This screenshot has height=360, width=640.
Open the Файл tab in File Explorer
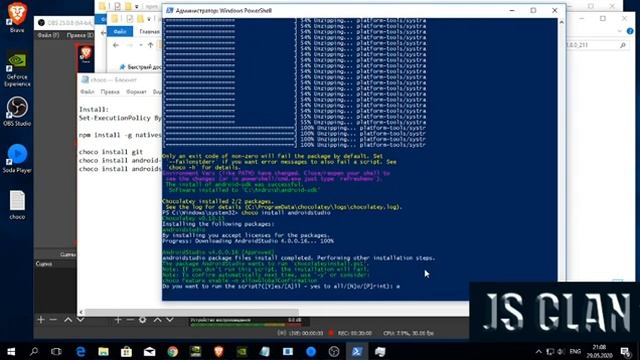tap(120, 31)
